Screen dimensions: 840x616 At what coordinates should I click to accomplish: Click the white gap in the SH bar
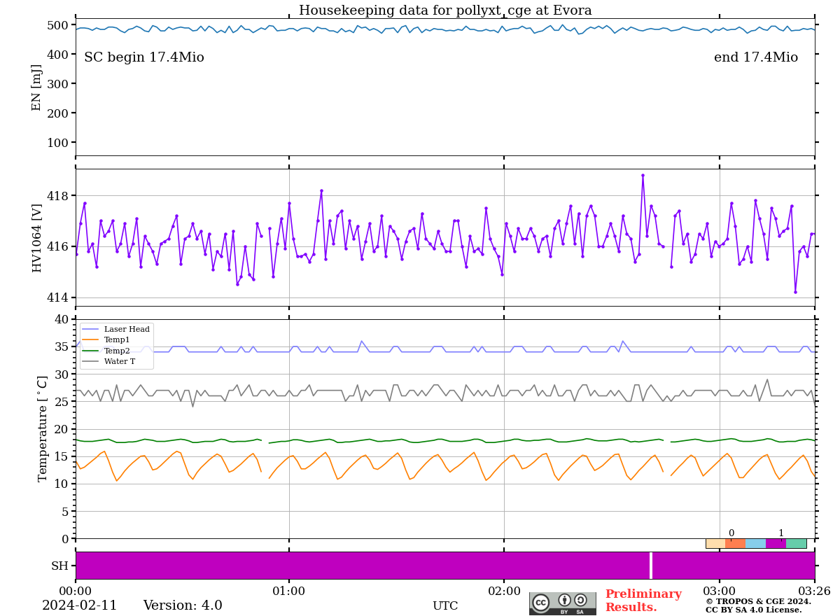[651, 566]
